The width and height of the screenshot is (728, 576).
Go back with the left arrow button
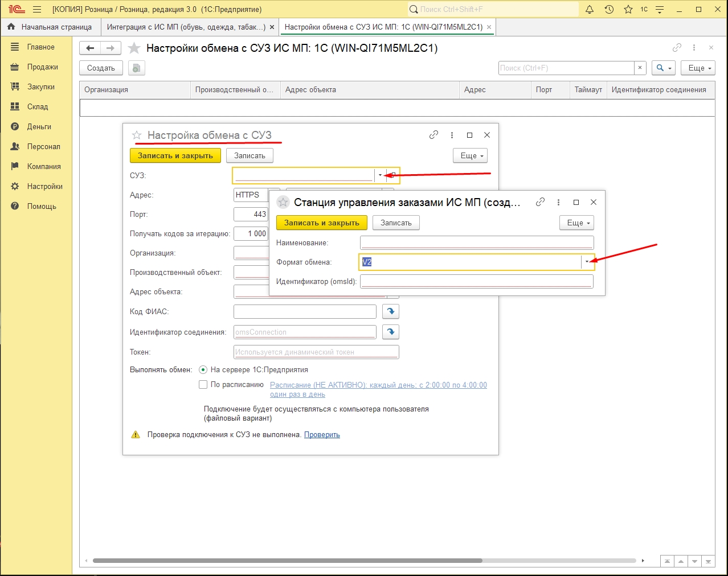[90, 48]
